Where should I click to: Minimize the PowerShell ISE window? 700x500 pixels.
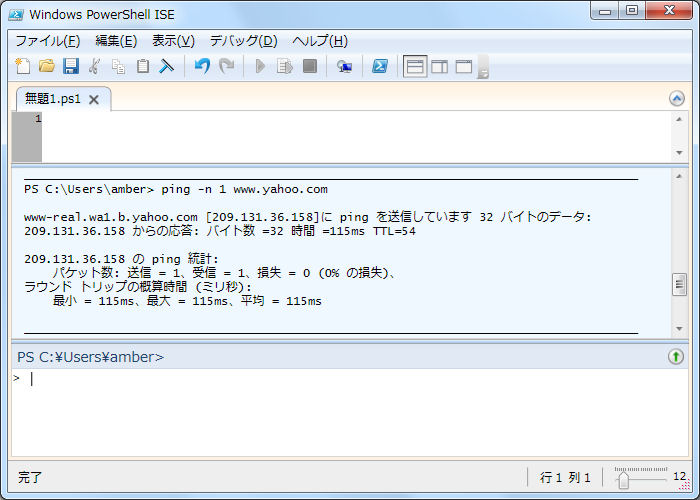pos(605,11)
